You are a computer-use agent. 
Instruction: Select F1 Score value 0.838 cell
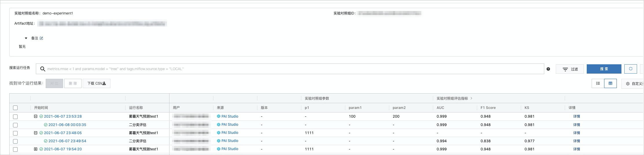486,141
